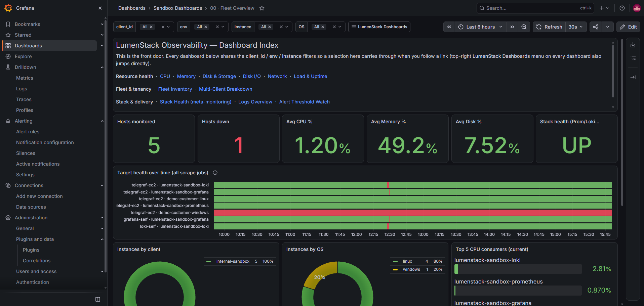
Task: Zoom out the time range
Action: [x=524, y=27]
